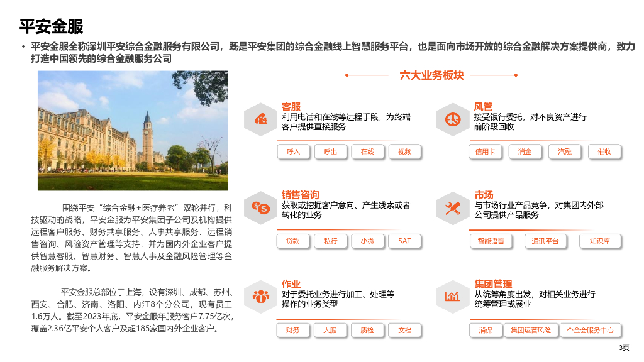Select the SAT tag button

tap(404, 241)
